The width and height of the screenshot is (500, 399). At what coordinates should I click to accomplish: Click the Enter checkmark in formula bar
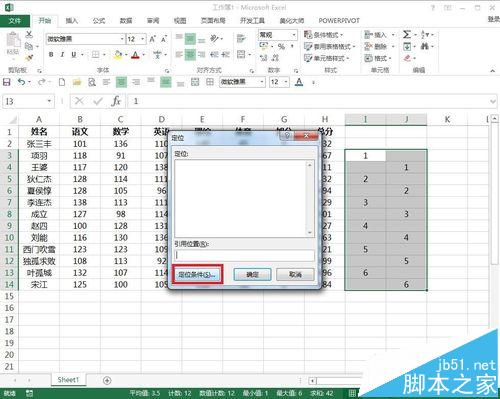pos(98,101)
